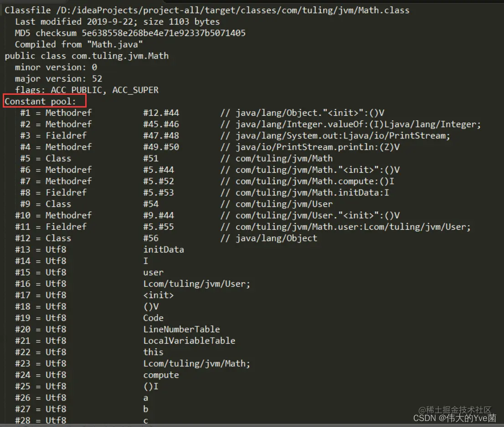The height and width of the screenshot is (427, 504).
Task: Click constant #5 Class entry
Action: tap(176, 159)
